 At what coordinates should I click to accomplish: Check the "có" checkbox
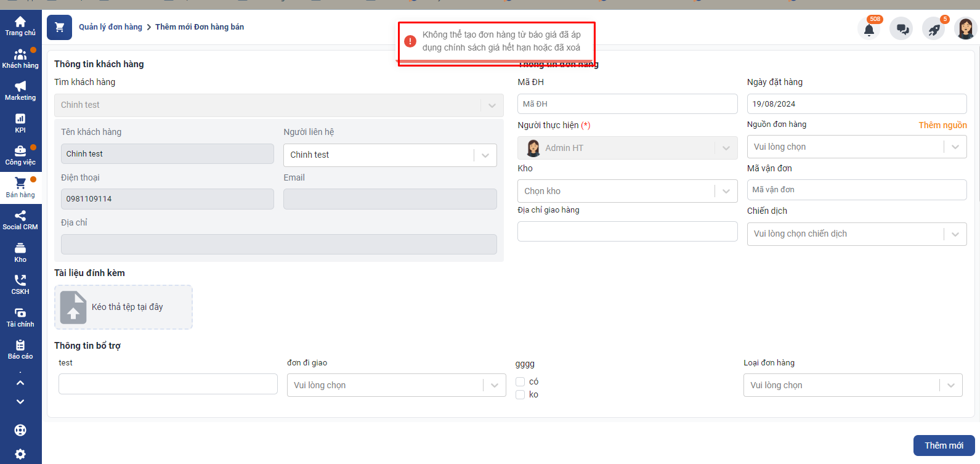point(520,382)
